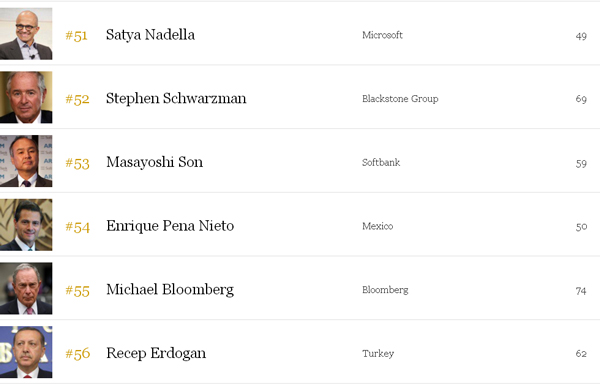Image resolution: width=600 pixels, height=384 pixels.
Task: Select Masayoshi Son's photo thumbnail
Action: click(26, 161)
